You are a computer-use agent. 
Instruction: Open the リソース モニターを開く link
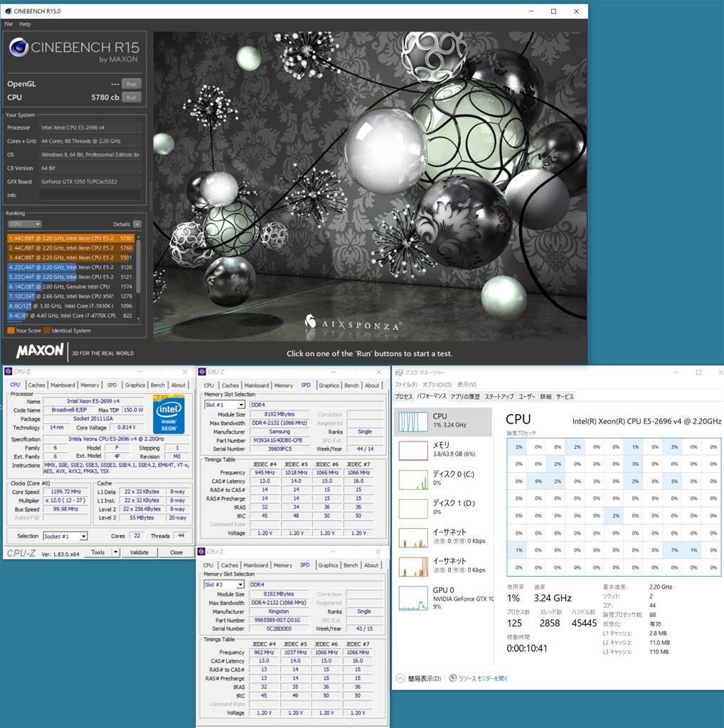click(x=484, y=678)
